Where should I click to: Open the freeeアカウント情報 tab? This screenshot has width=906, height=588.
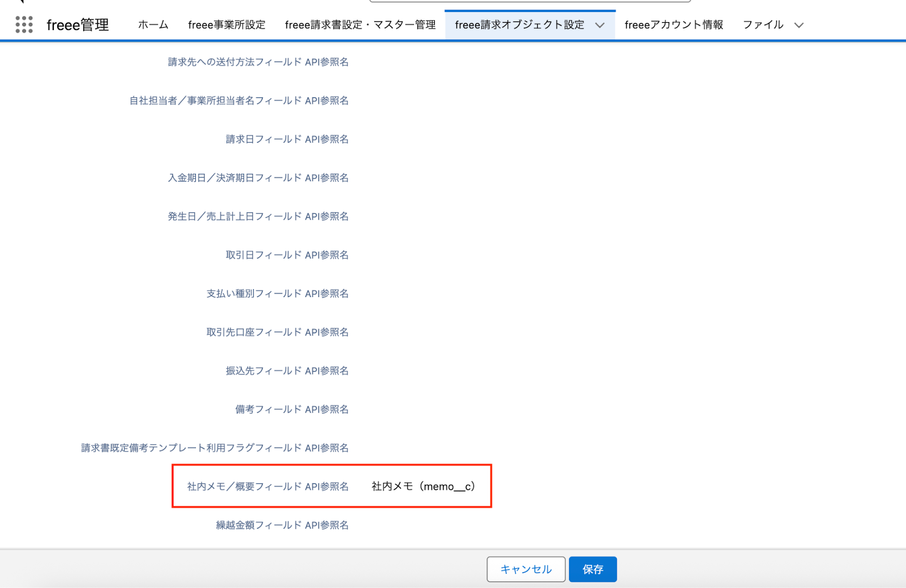[674, 25]
